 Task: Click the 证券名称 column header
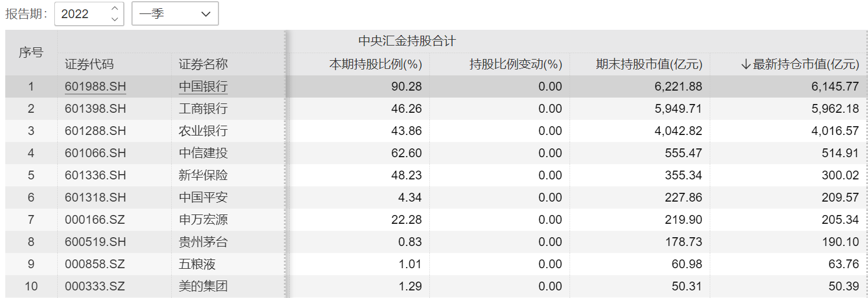click(x=203, y=64)
